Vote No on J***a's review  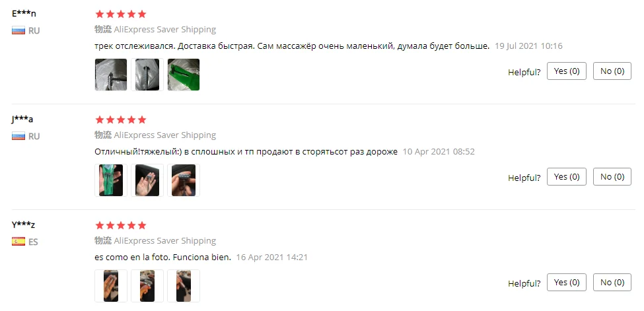(612, 177)
